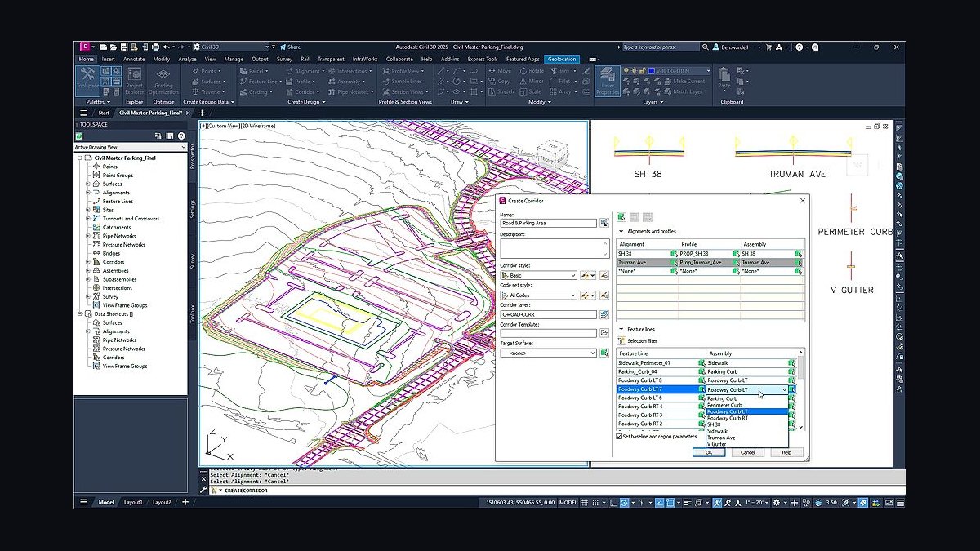Open the Toolspace palette
The height and width of the screenshot is (551, 980).
(87, 81)
